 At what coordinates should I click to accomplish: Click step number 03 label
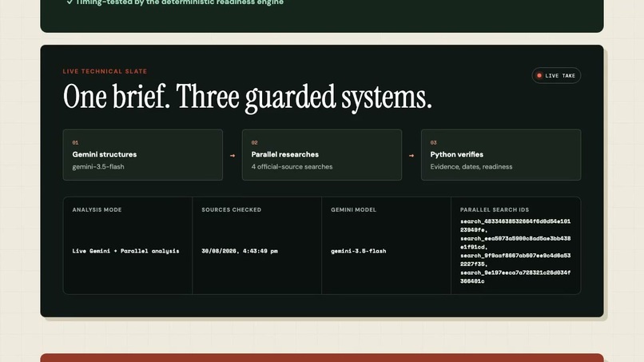tap(433, 142)
